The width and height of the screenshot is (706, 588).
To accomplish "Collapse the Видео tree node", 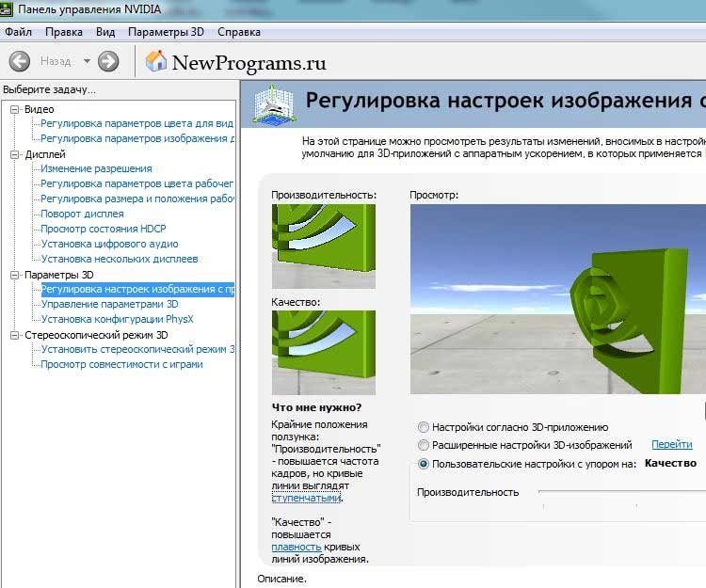I will pos(15,109).
